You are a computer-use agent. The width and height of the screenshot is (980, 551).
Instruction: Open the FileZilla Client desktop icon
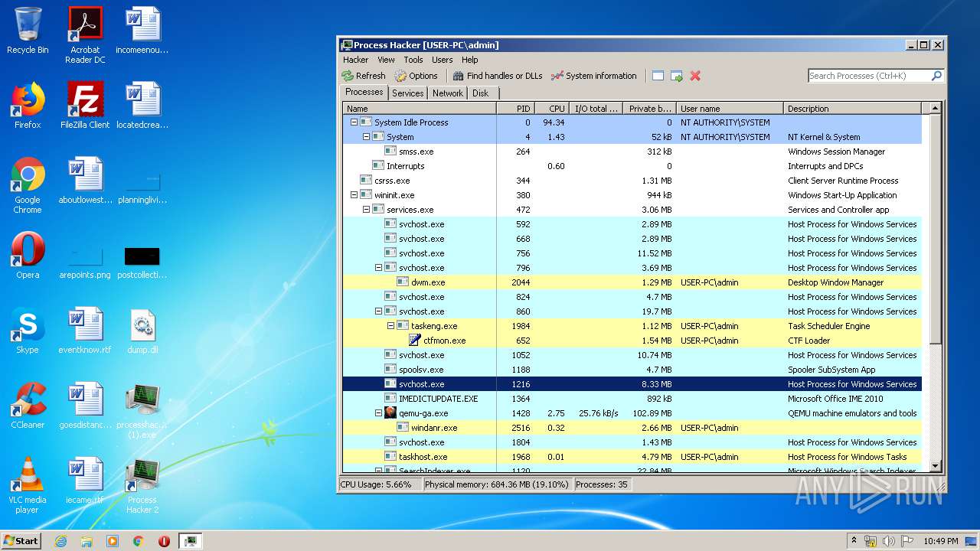coord(85,106)
